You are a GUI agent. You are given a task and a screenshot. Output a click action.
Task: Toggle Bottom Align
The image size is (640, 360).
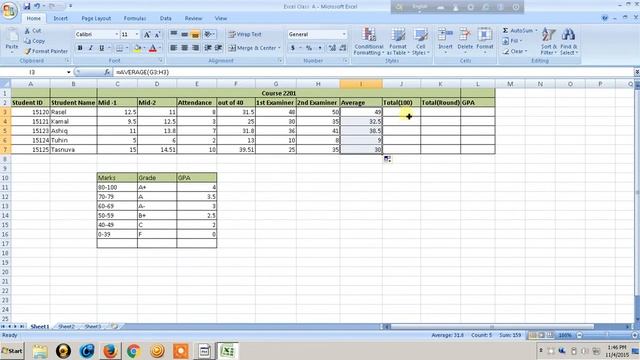click(195, 34)
